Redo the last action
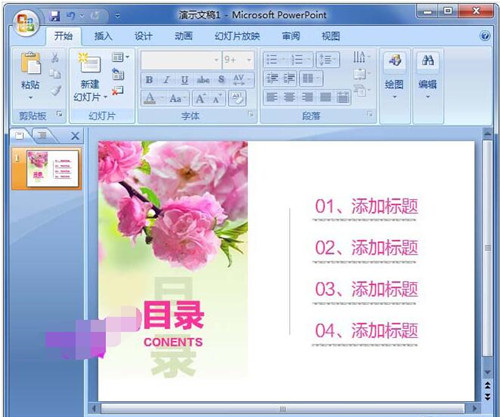500x417 pixels. coord(95,16)
